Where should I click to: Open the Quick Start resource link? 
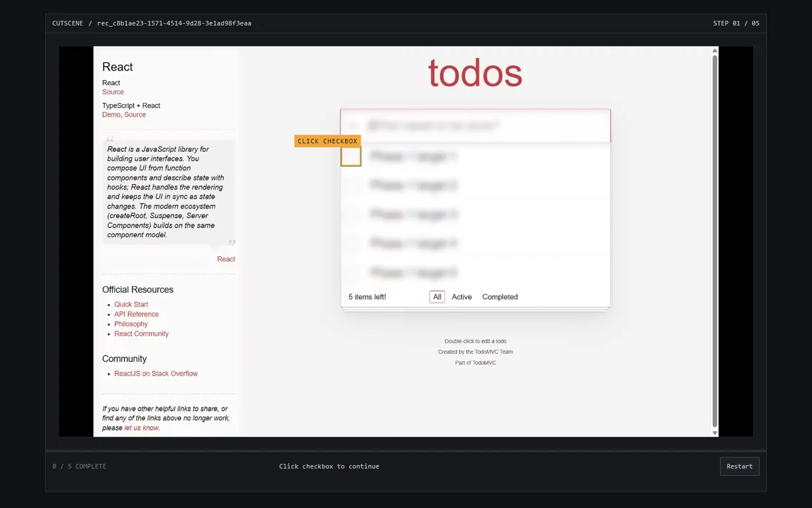pos(131,304)
